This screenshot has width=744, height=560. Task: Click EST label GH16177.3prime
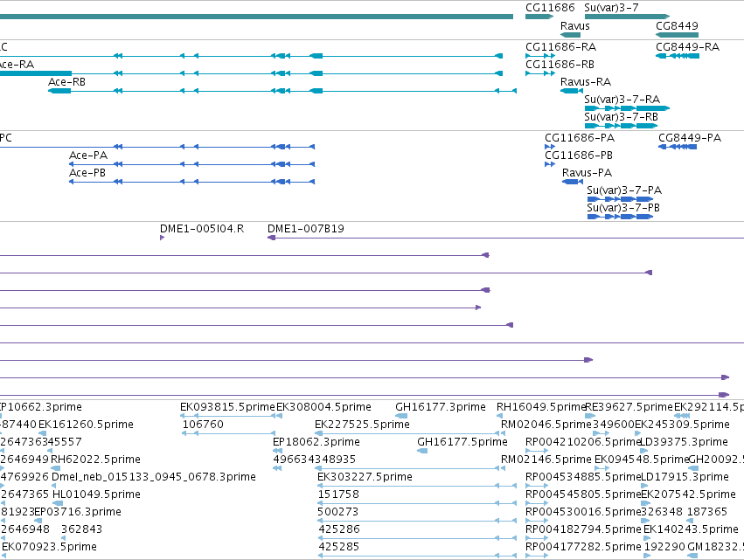(441, 407)
